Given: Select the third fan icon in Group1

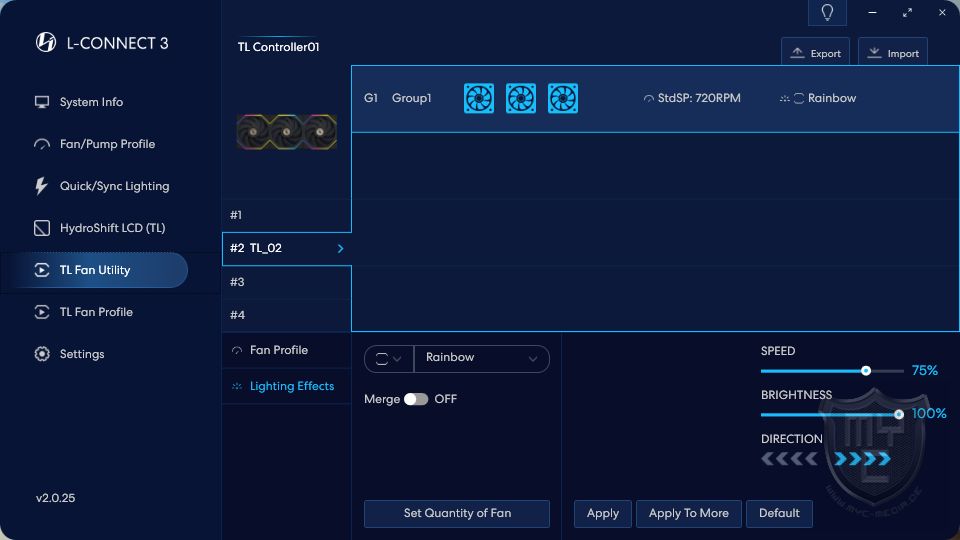Looking at the screenshot, I should [563, 98].
